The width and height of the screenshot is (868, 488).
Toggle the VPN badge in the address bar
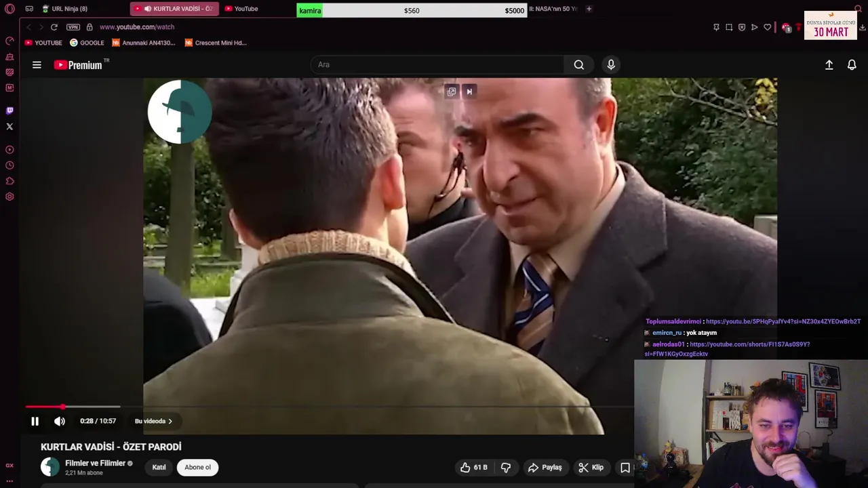click(x=73, y=27)
